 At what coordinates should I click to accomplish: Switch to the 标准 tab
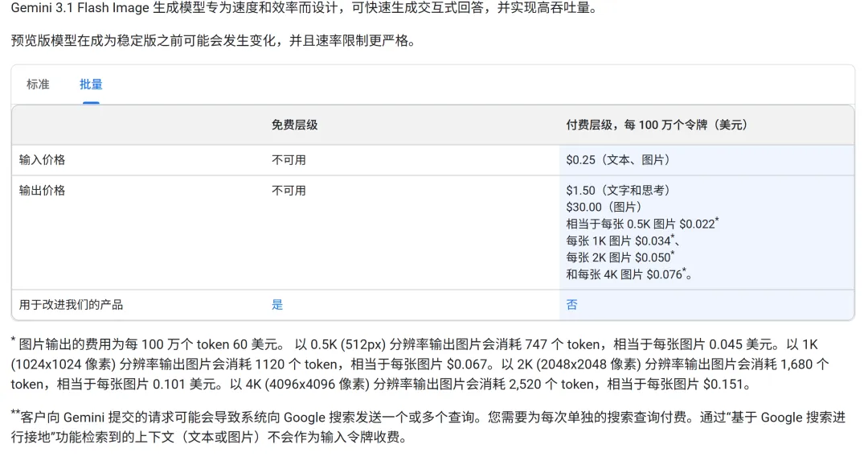[x=38, y=84]
